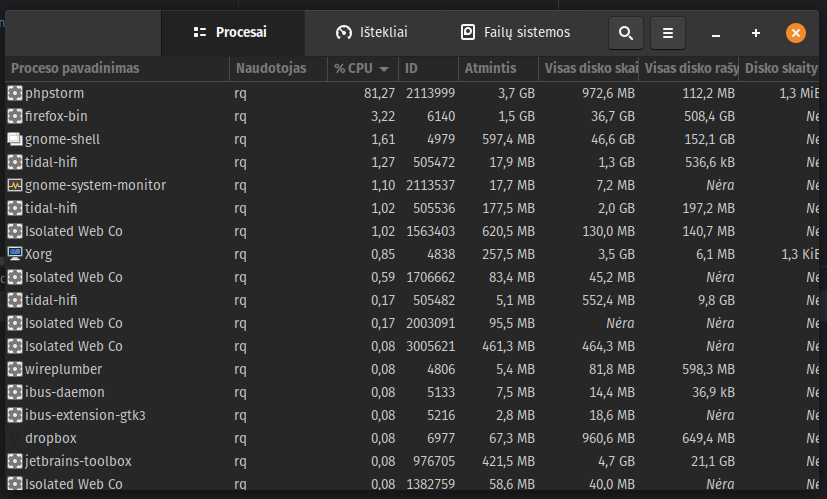Select the jetbrains-toolbox process name
827x499 pixels.
click(78, 462)
